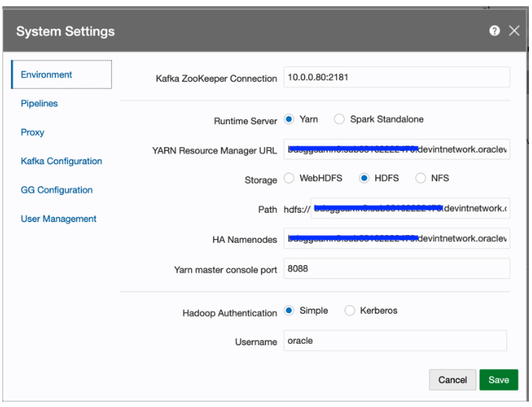The image size is (532, 407).
Task: Click the Save button
Action: (x=498, y=380)
